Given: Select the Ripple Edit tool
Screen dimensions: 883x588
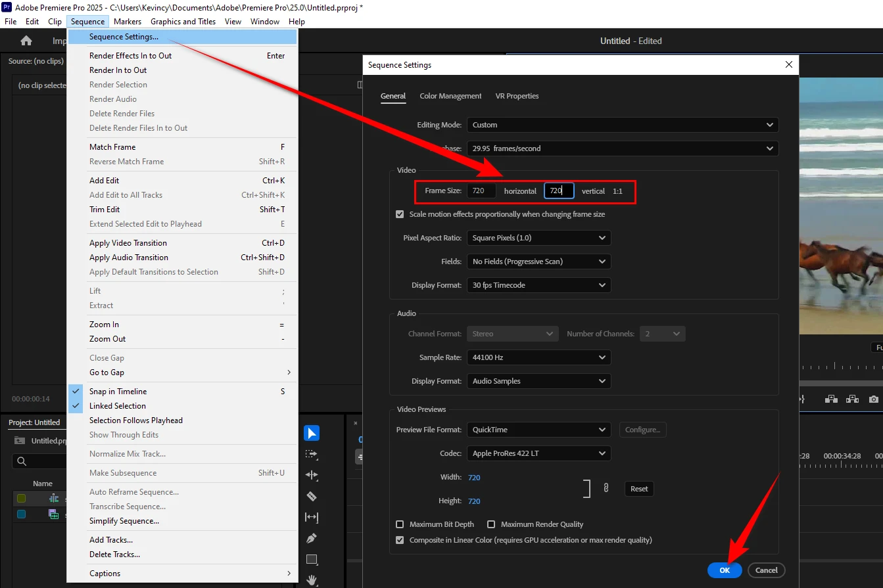Looking at the screenshot, I should coord(312,475).
